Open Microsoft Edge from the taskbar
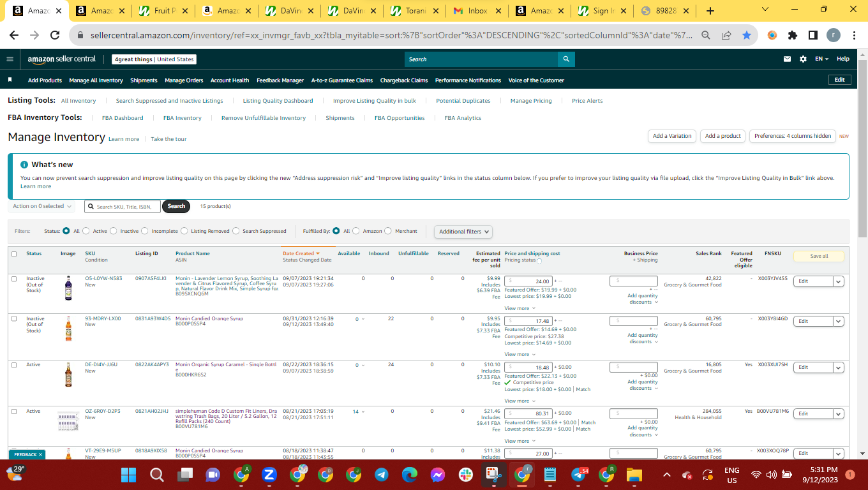The height and width of the screenshot is (490, 868). pyautogui.click(x=409, y=475)
